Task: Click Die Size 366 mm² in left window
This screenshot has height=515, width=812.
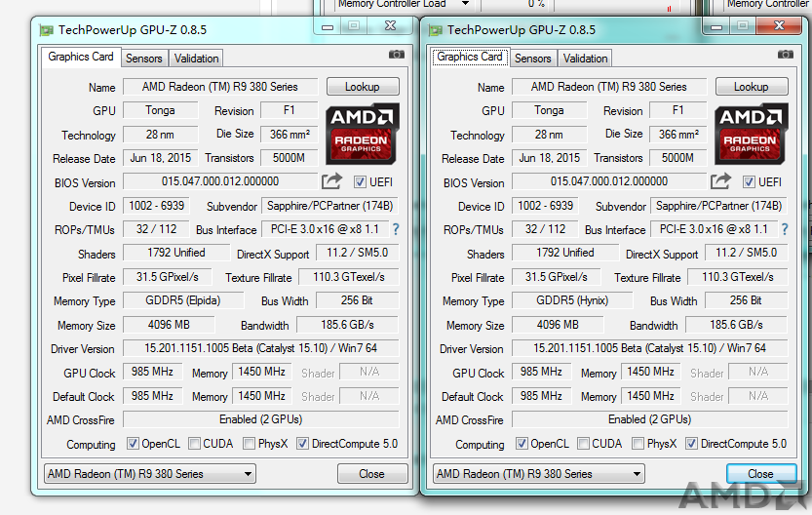Action: pos(290,135)
